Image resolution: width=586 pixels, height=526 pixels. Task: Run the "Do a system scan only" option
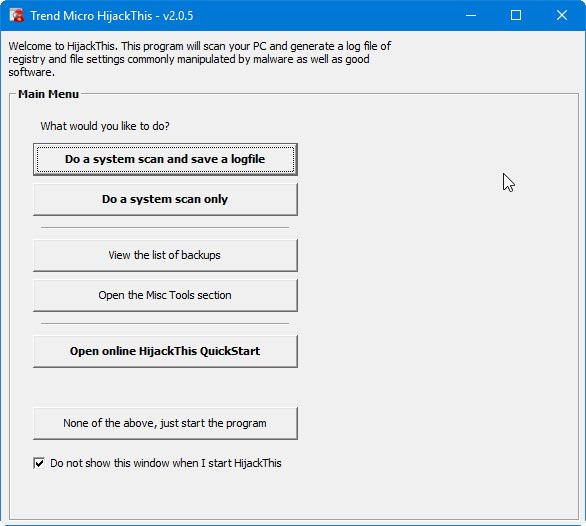(x=165, y=199)
